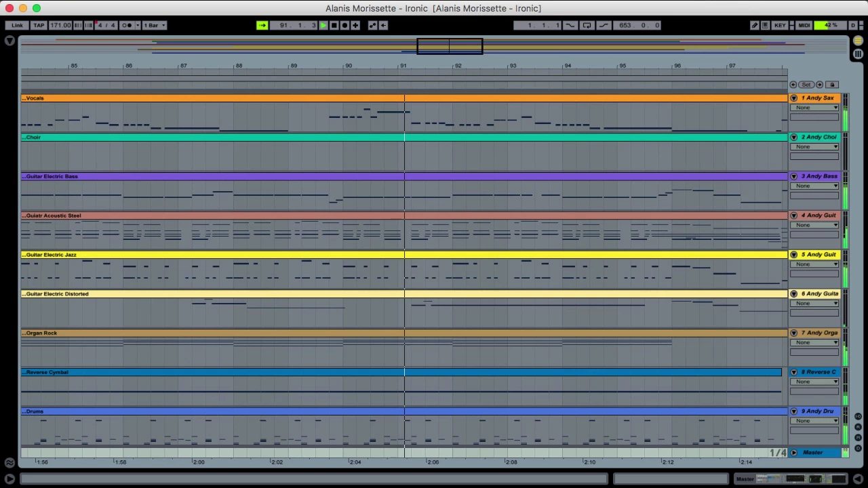Click the TAP tempo button
The width and height of the screenshot is (868, 488).
tap(39, 25)
